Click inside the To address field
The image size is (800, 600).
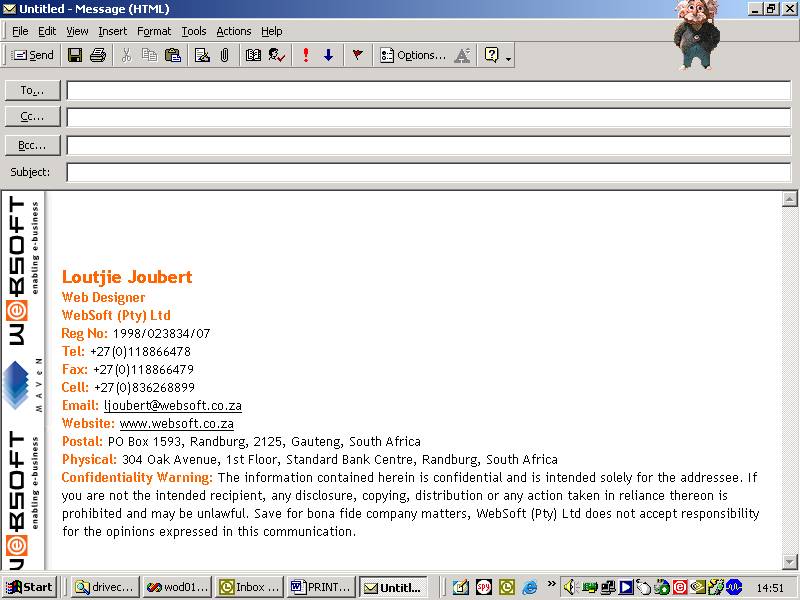coord(429,91)
